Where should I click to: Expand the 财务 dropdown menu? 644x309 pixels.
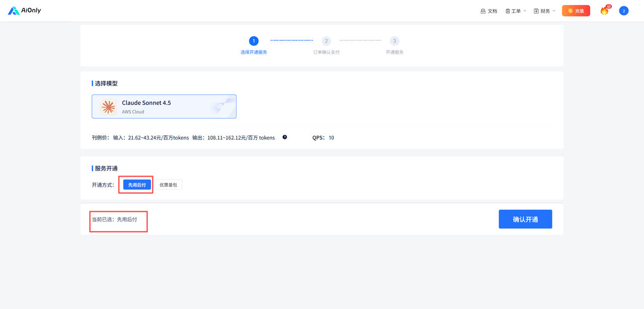544,11
